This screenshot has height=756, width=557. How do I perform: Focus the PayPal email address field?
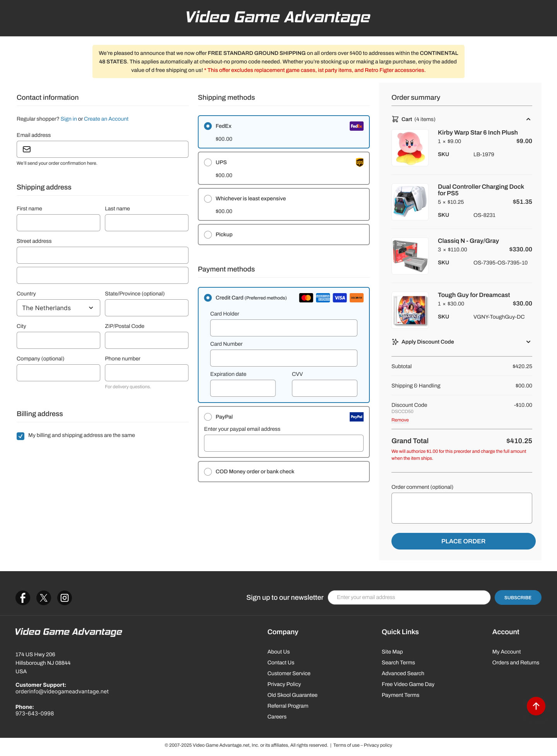coord(284,443)
